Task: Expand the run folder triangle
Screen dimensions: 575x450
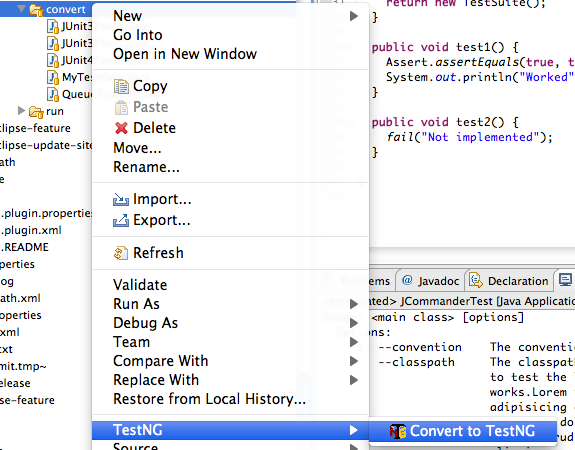Action: pyautogui.click(x=21, y=110)
